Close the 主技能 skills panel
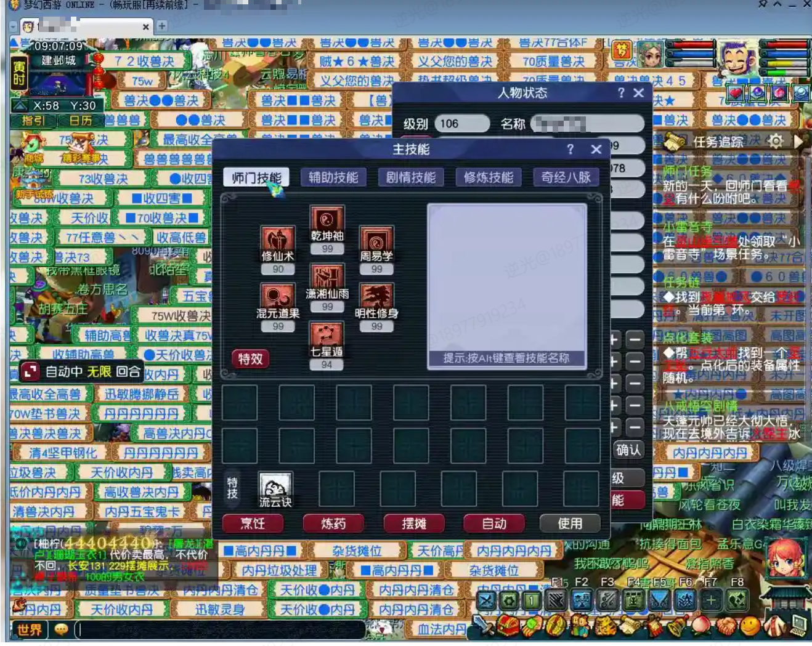 (x=596, y=149)
